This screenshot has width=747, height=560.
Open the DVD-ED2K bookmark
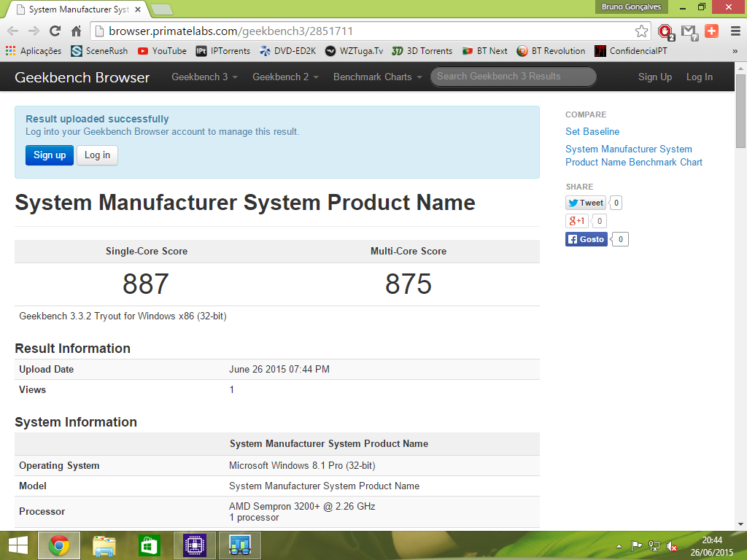click(287, 51)
